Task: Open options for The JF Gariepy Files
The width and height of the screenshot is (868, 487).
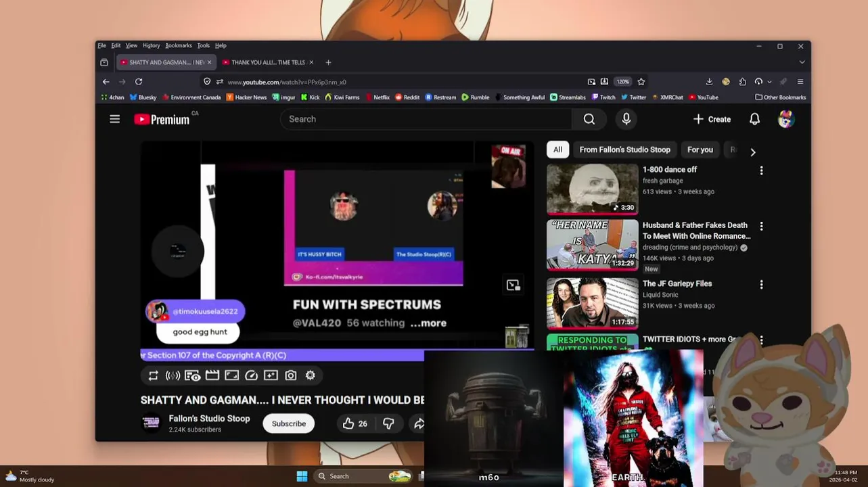Action: (x=761, y=285)
